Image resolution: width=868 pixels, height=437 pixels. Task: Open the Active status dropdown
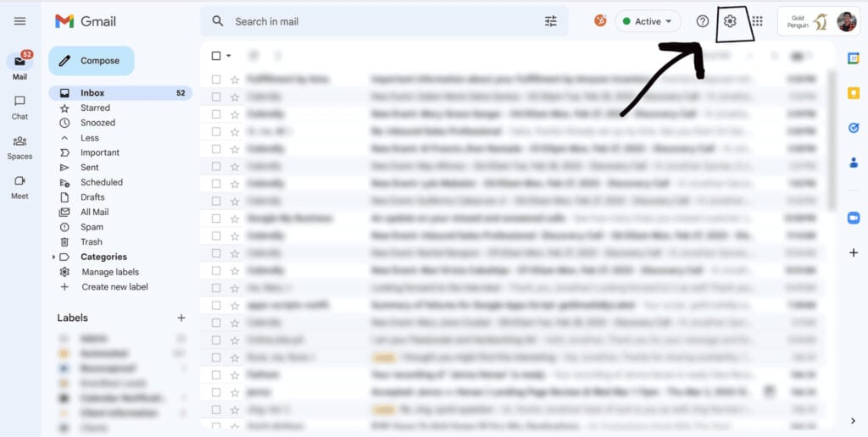648,21
